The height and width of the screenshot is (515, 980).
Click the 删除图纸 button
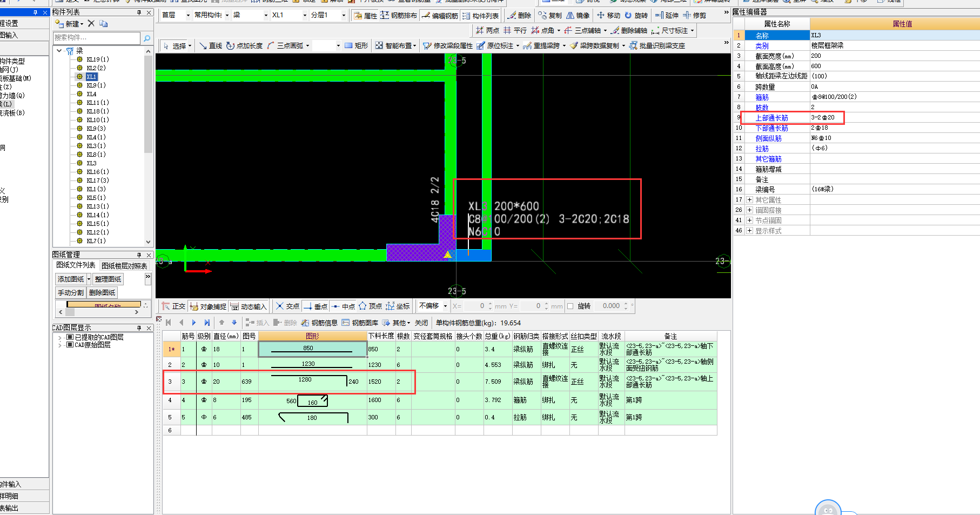pyautogui.click(x=102, y=292)
